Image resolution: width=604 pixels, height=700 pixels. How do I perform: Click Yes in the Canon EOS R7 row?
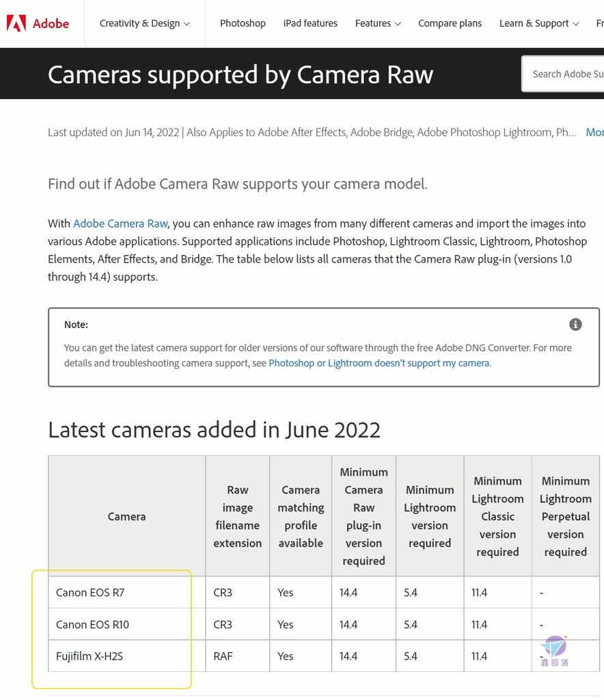coord(301,593)
